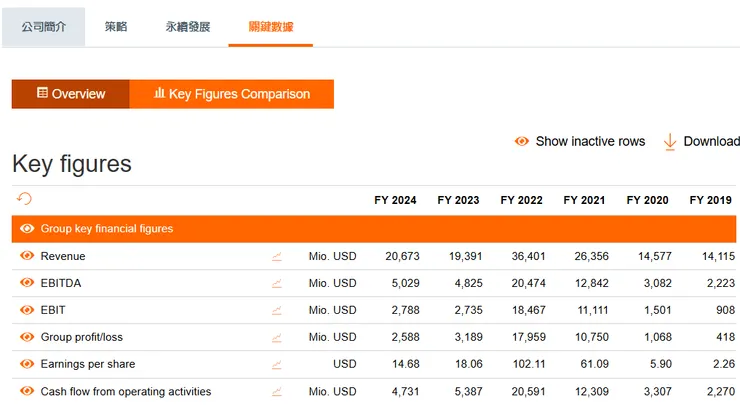Open the Revenue row chart icon

click(x=277, y=256)
